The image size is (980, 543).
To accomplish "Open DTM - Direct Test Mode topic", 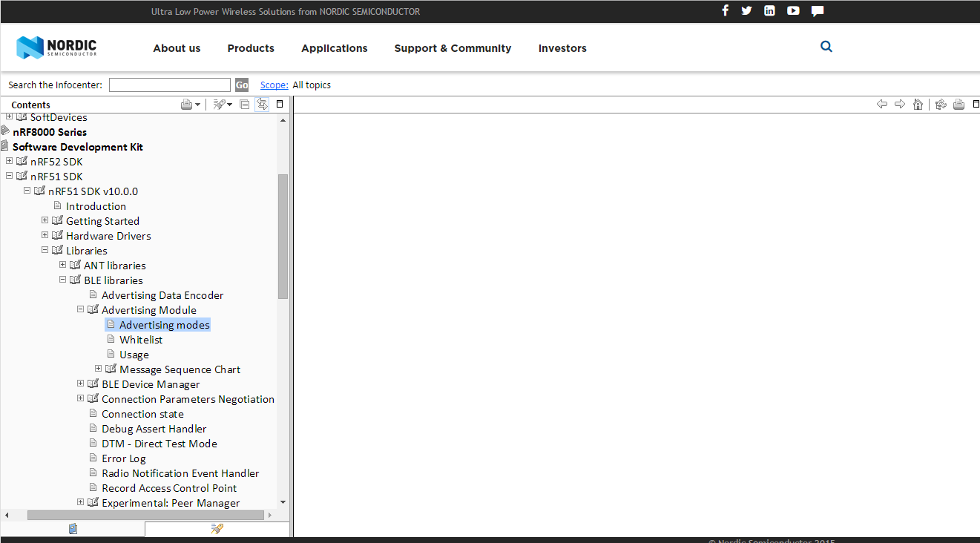I will [160, 444].
